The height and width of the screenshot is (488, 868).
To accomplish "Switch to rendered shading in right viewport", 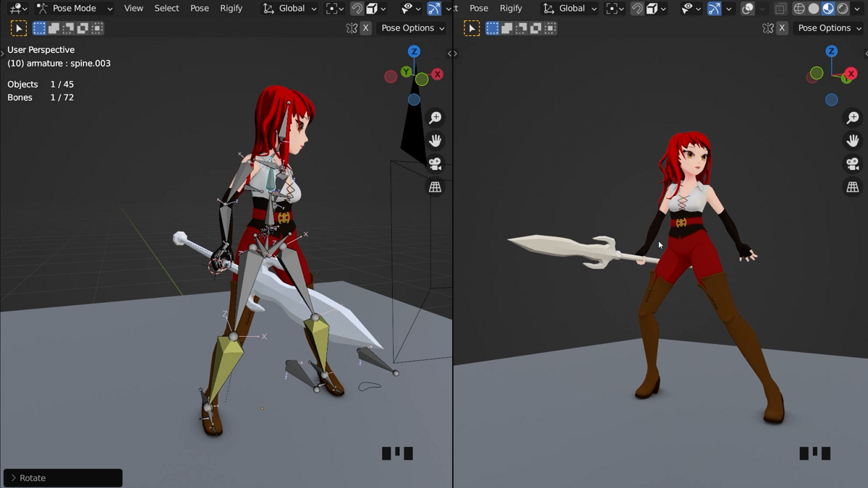I will point(843,9).
